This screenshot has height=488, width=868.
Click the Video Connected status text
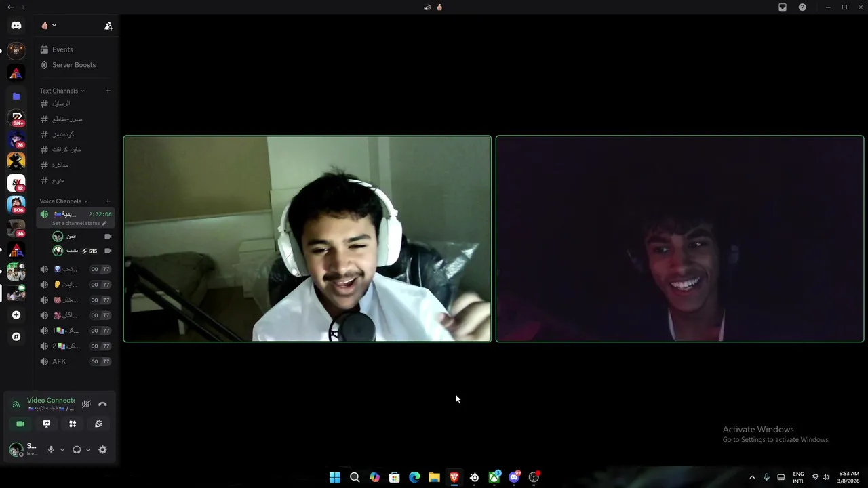(x=51, y=401)
